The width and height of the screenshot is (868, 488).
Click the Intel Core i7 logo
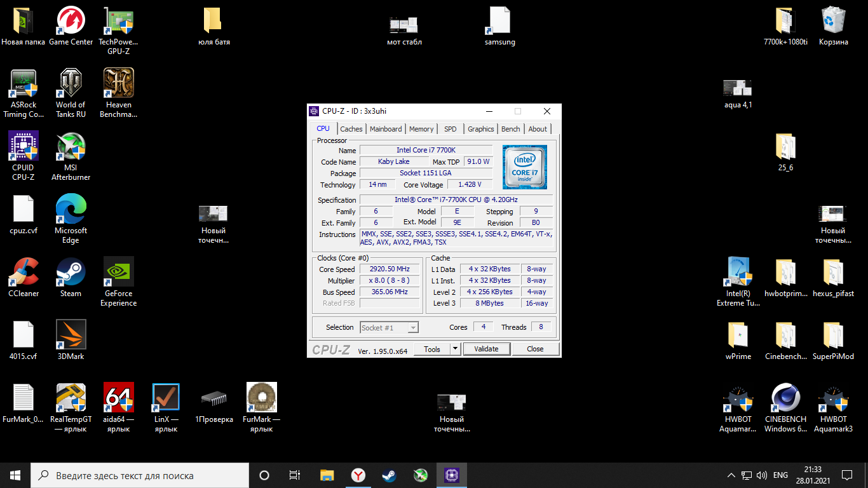(x=525, y=167)
